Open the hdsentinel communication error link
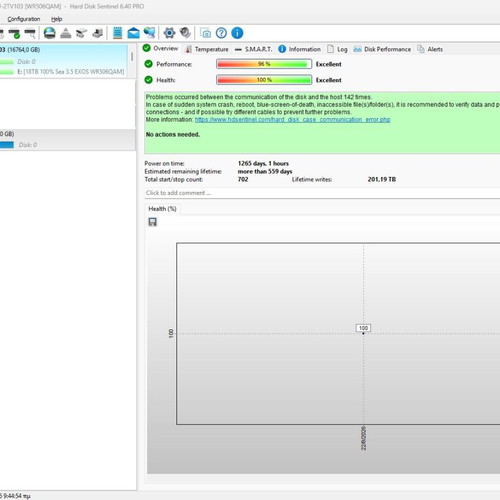Viewport: 500px width, 500px height. [x=292, y=119]
